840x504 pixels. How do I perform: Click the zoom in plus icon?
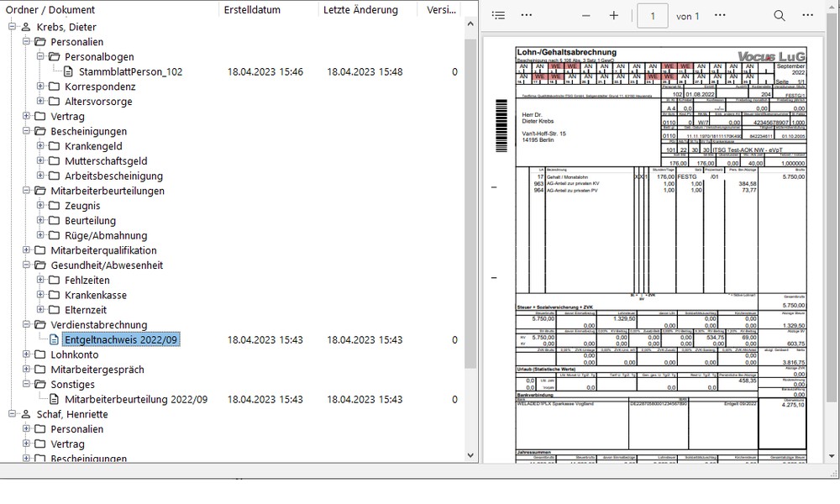[x=614, y=16]
